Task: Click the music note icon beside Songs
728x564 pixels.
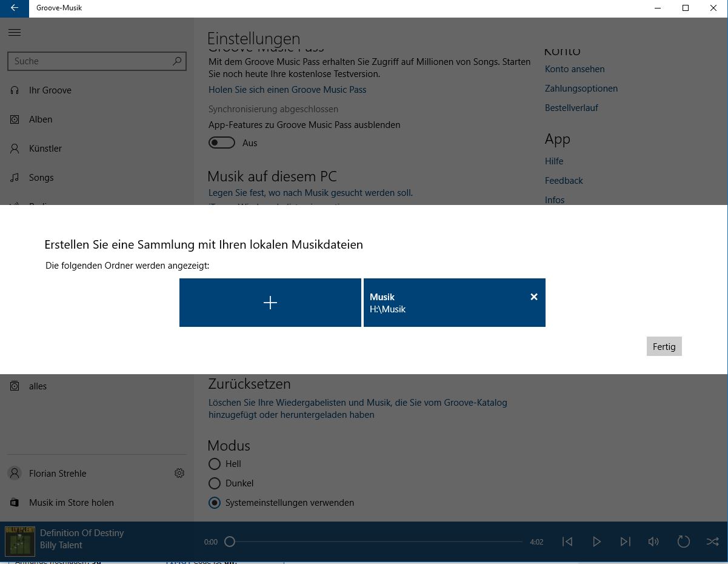Action: [15, 177]
